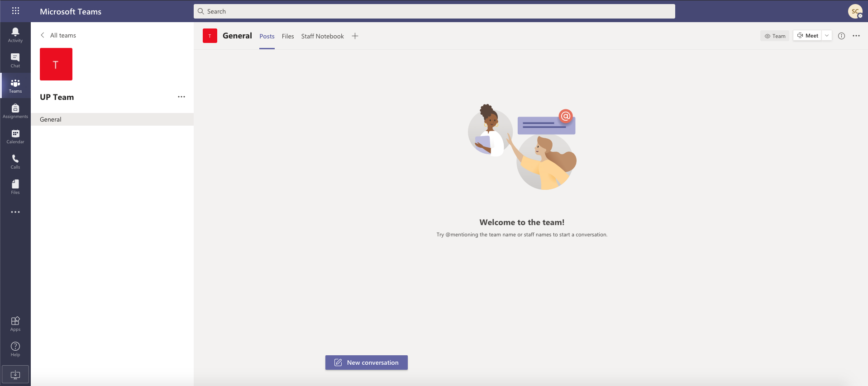Open the Help menu
This screenshot has width=868, height=386.
[15, 349]
